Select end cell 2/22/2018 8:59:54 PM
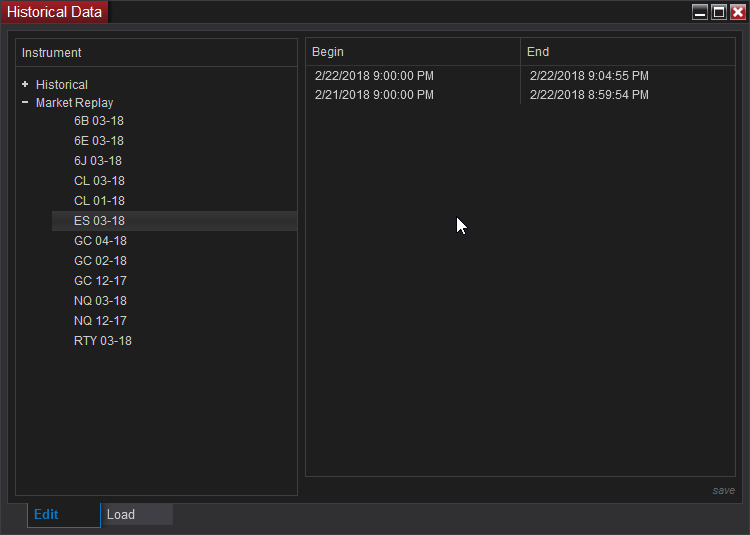Viewport: 750px width, 535px height. tap(589, 95)
